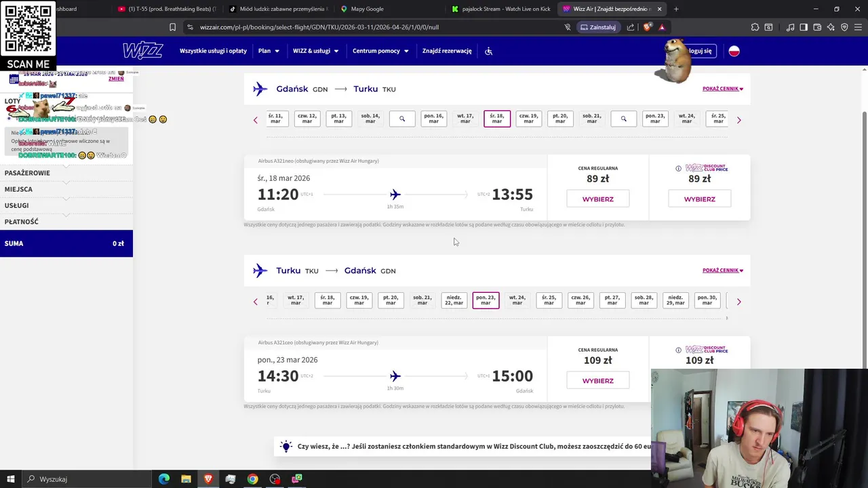
Task: Open the accessibility wheelchair icon
Action: 488,51
